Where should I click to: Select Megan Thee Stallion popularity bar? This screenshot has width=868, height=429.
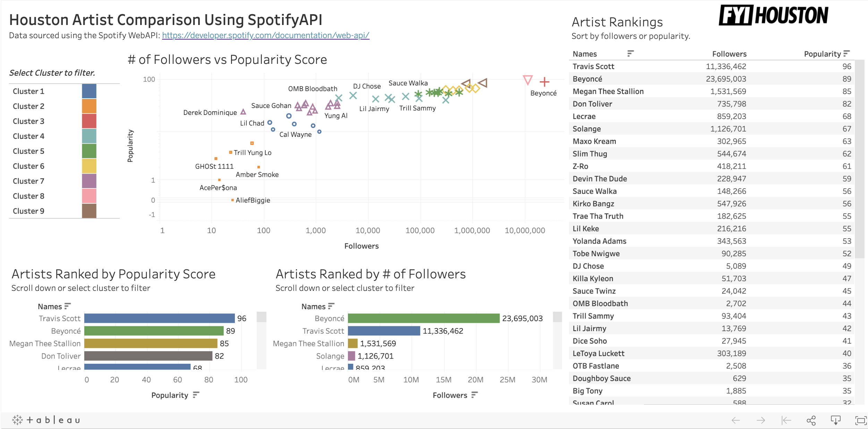(x=151, y=343)
